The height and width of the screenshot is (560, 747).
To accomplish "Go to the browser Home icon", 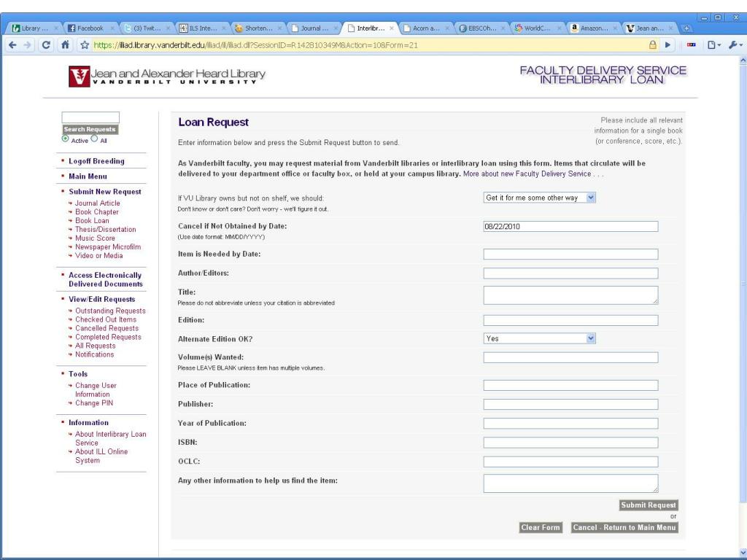I will click(65, 44).
